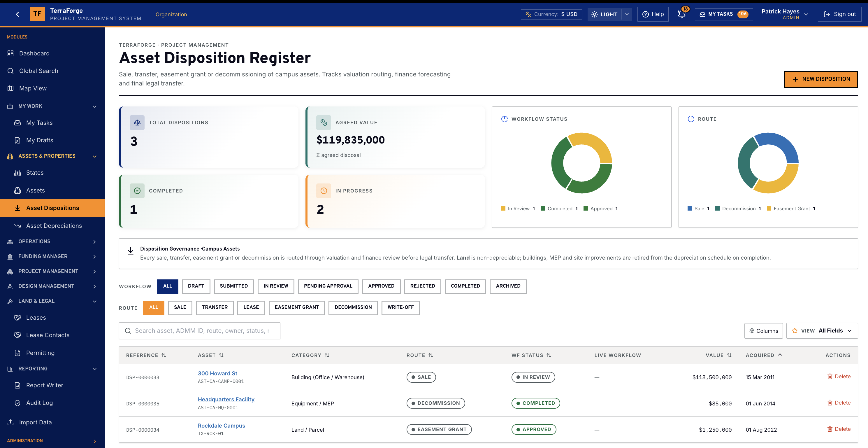Click the Global Search magnifier icon
Viewport: 868px width, 448px height.
pyautogui.click(x=10, y=71)
